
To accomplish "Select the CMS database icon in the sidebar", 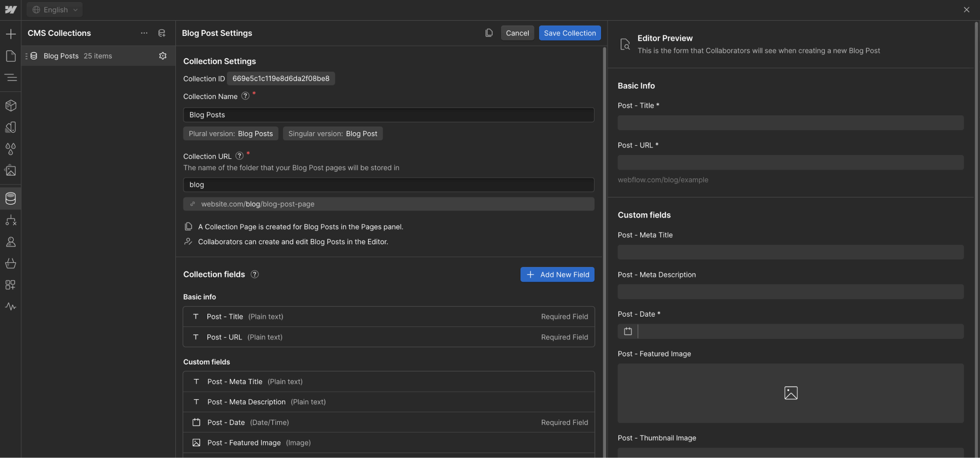I will point(10,199).
